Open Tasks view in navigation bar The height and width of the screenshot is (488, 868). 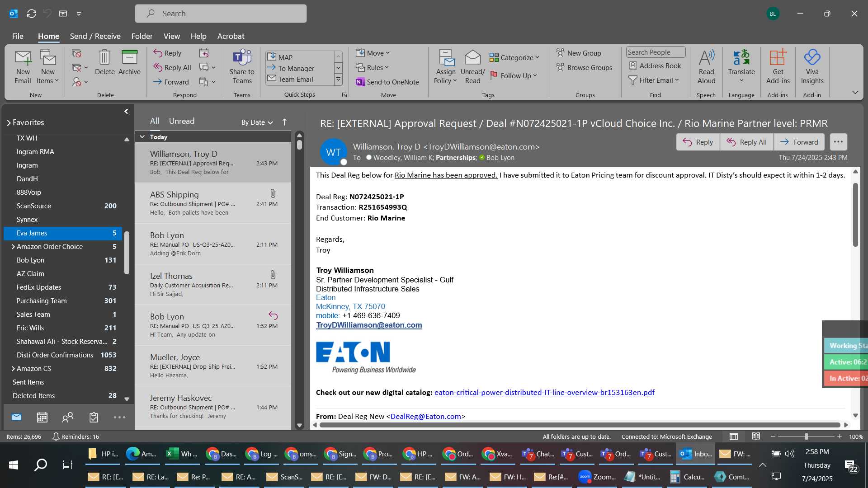point(94,417)
